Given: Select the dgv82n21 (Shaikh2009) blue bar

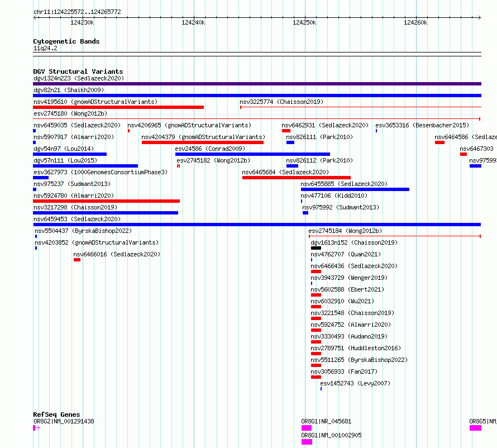Looking at the screenshot, I should [x=257, y=96].
